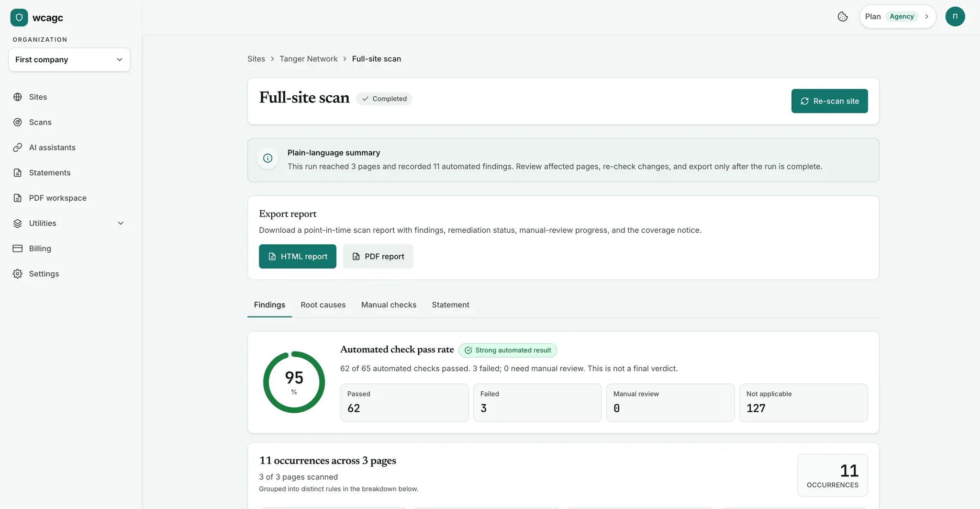Click the wcagc shield logo icon
The height and width of the screenshot is (509, 980).
(x=19, y=18)
